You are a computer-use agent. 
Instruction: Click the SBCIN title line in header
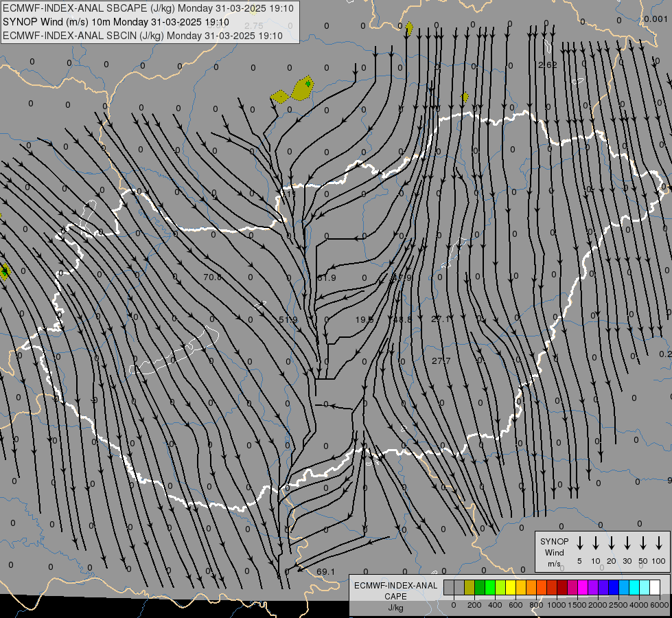(143, 36)
